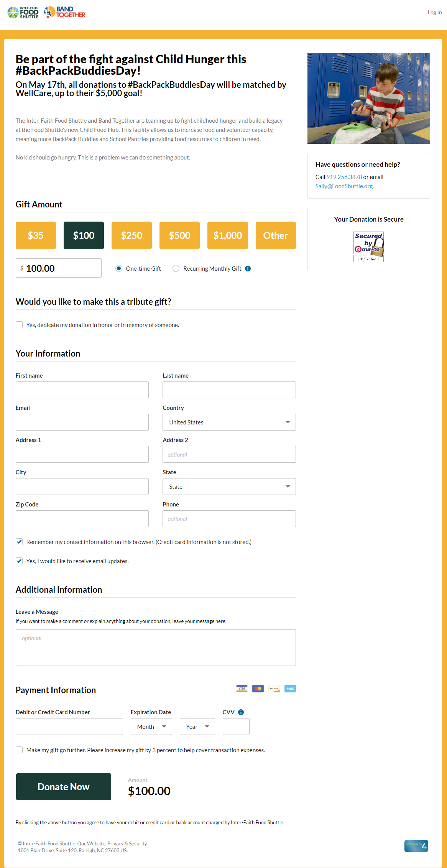Viewport: 447px width, 868px height.
Task: Open the Country dropdown
Action: 229,422
